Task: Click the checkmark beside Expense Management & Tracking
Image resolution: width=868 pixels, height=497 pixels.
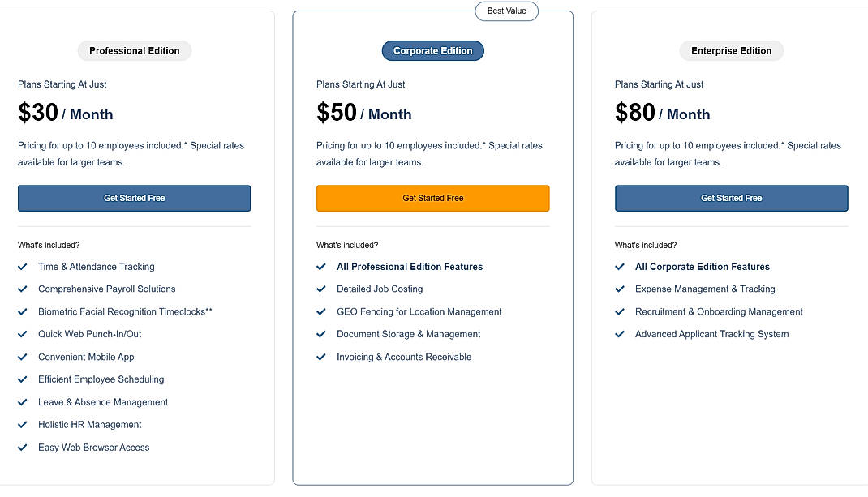Action: click(620, 289)
